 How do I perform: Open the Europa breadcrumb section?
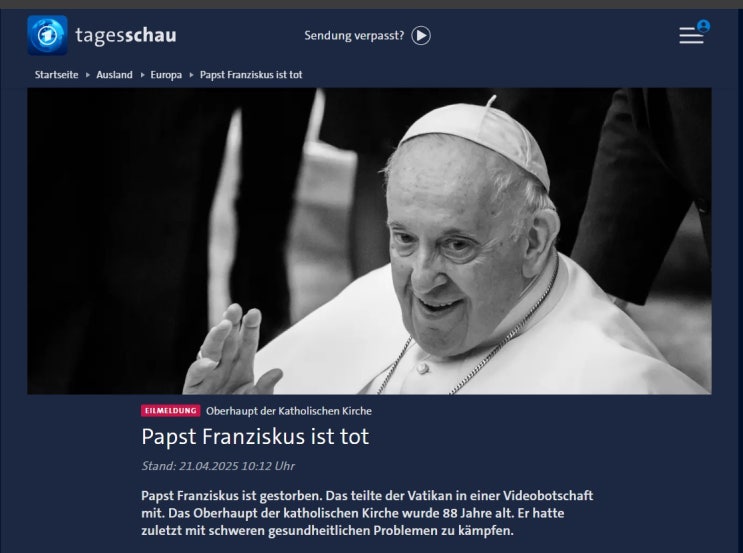[x=166, y=74]
